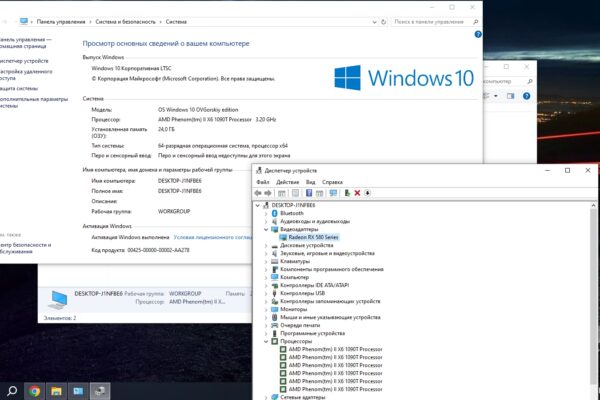Image resolution: width=600 pixels, height=400 pixels.
Task: Scan for hardware changes using the monitor toolbar icon
Action: click(333, 193)
